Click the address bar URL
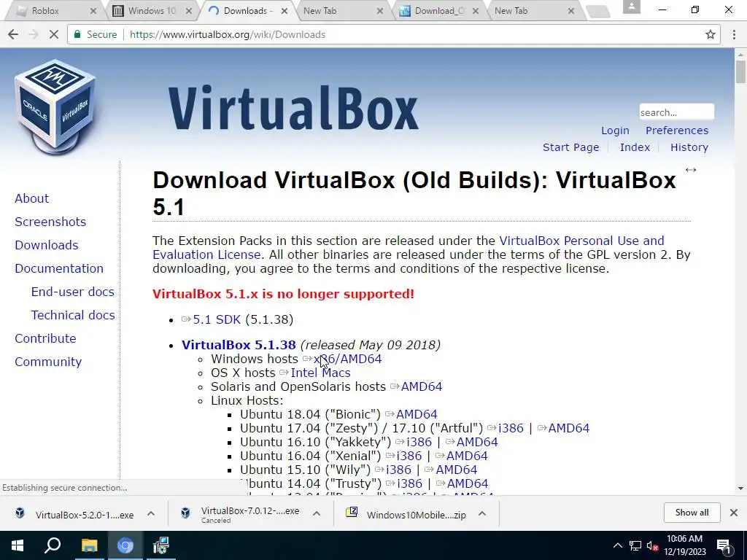The height and width of the screenshot is (560, 747). (228, 34)
